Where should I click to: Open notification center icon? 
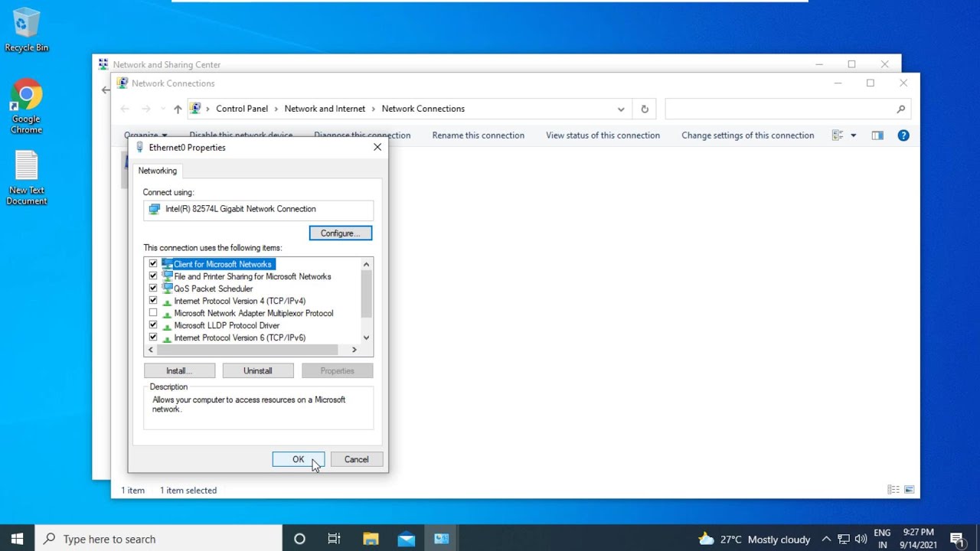[x=956, y=539]
